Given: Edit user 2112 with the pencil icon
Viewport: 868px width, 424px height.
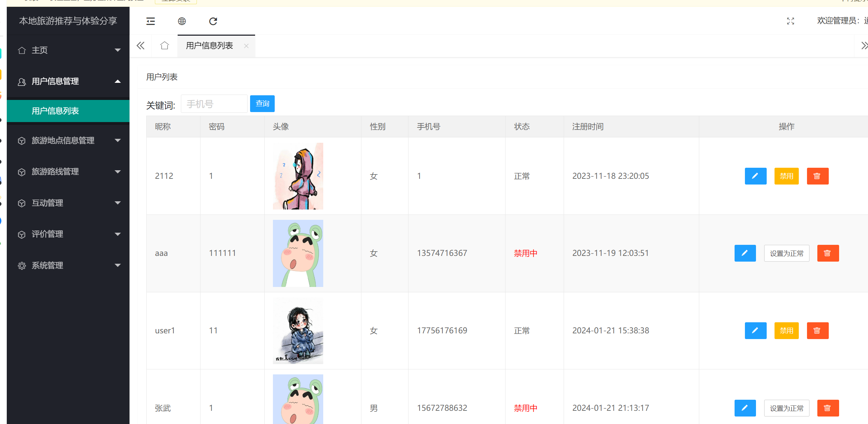Looking at the screenshot, I should pos(756,176).
